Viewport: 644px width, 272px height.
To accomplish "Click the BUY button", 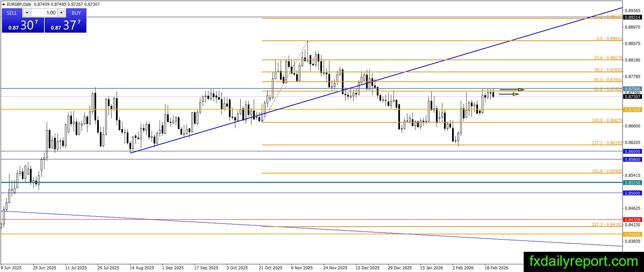I will (x=76, y=13).
